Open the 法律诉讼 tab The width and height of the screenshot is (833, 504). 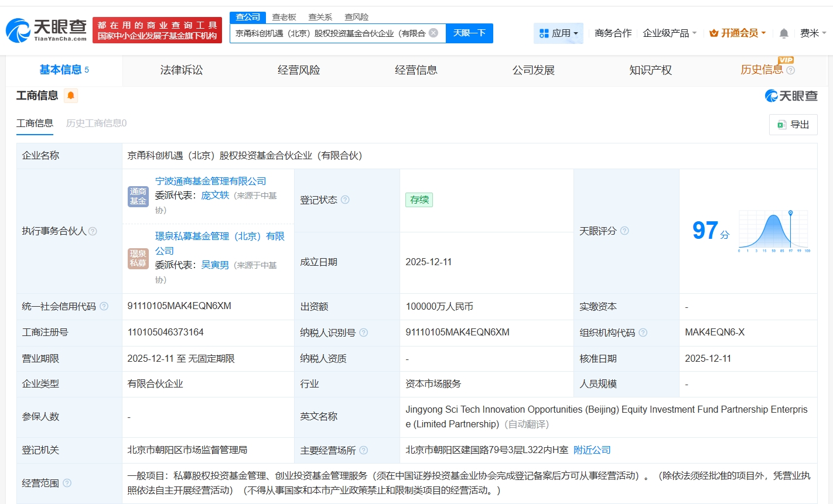[181, 70]
